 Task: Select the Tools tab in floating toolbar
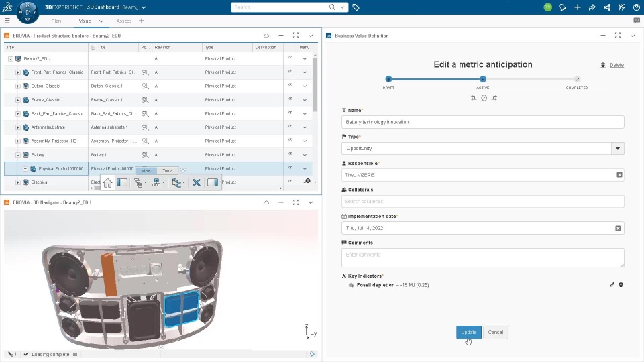168,170
